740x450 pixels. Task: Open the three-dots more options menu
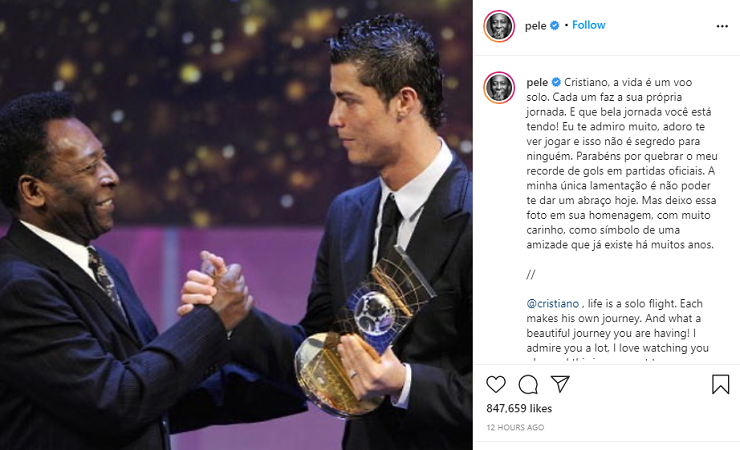[722, 26]
